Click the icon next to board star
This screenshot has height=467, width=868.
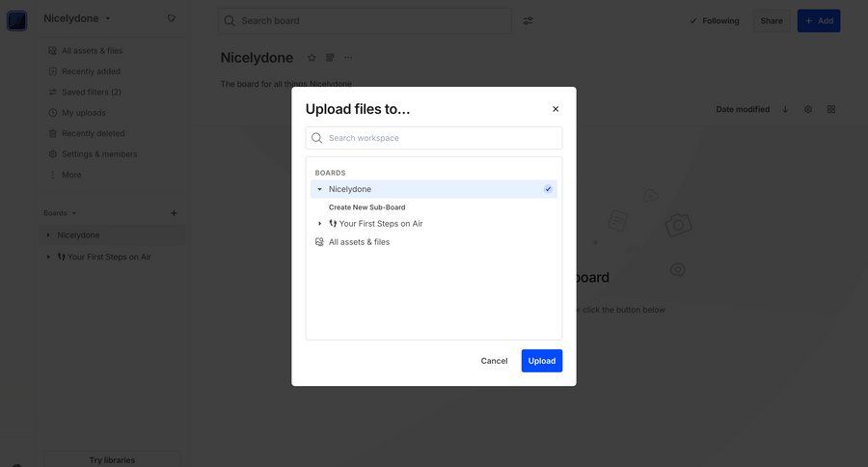(330, 58)
